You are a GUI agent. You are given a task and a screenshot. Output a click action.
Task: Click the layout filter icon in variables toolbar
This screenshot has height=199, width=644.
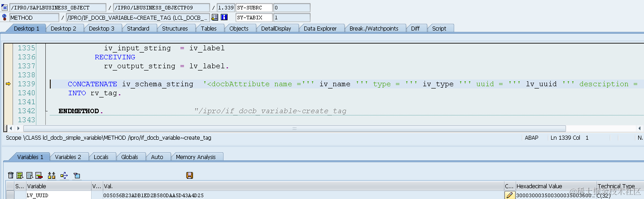pos(77,175)
